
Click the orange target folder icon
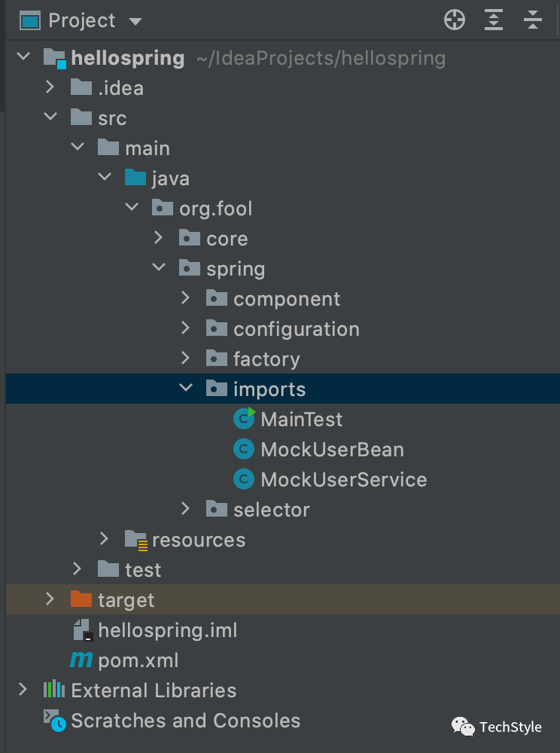pos(81,599)
